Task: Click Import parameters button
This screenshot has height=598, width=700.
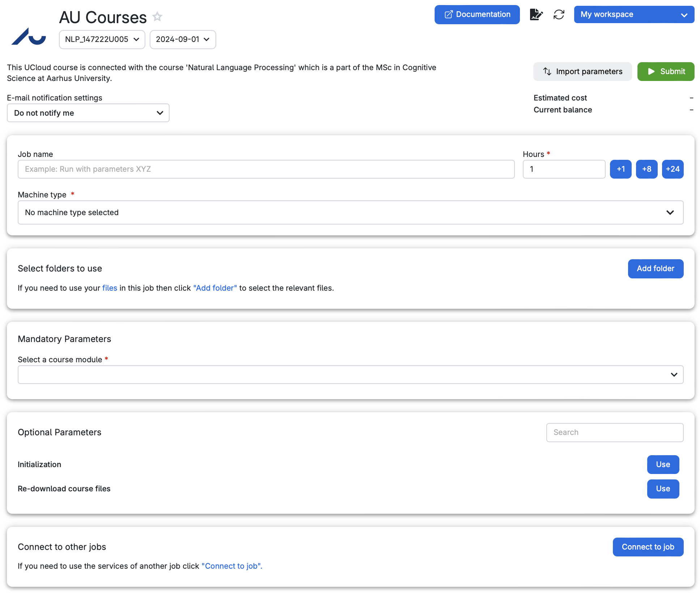Action: pos(582,72)
